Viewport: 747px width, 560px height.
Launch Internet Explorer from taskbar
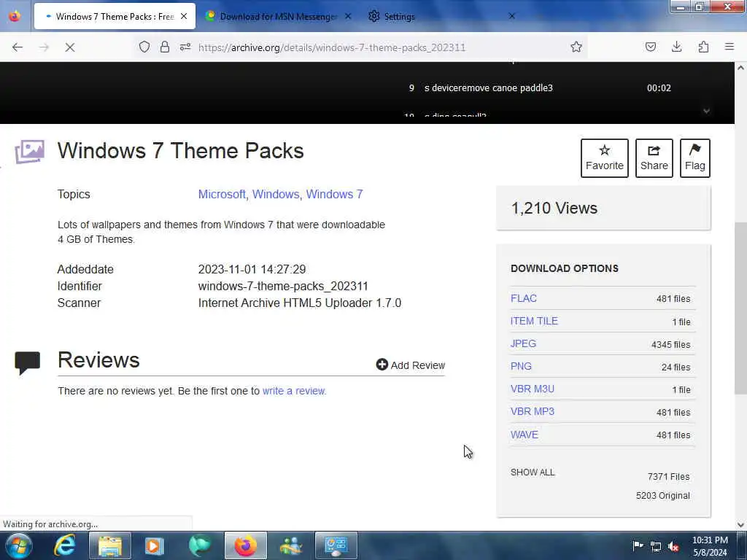click(x=64, y=545)
